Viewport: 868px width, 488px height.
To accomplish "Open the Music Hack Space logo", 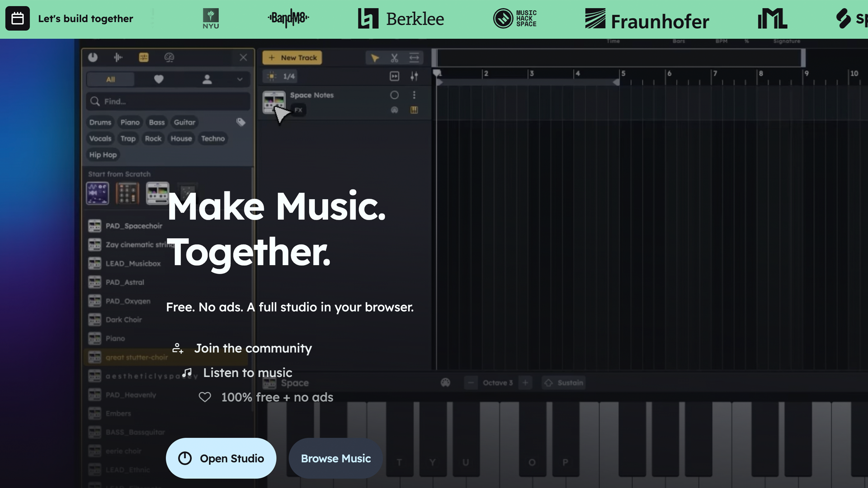I will pos(515,19).
